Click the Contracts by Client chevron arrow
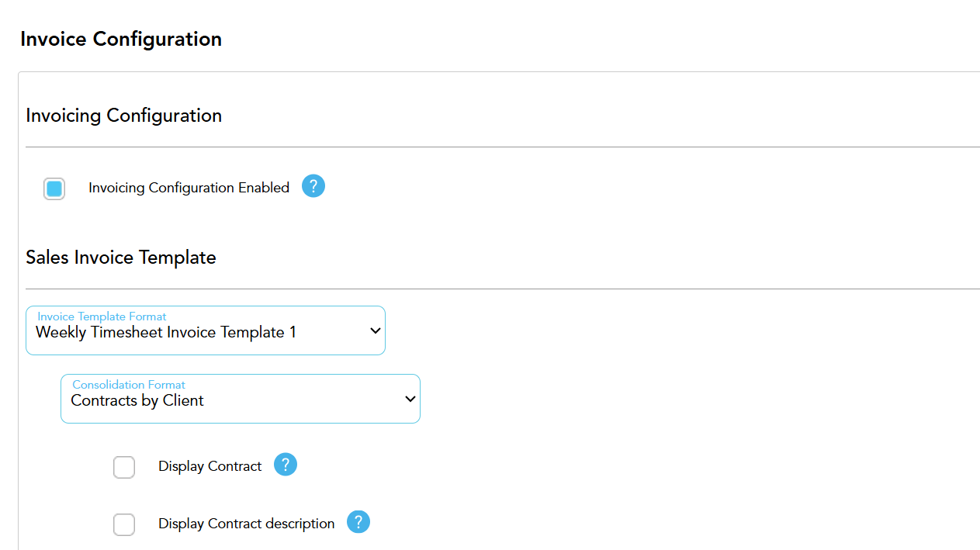 pyautogui.click(x=410, y=400)
